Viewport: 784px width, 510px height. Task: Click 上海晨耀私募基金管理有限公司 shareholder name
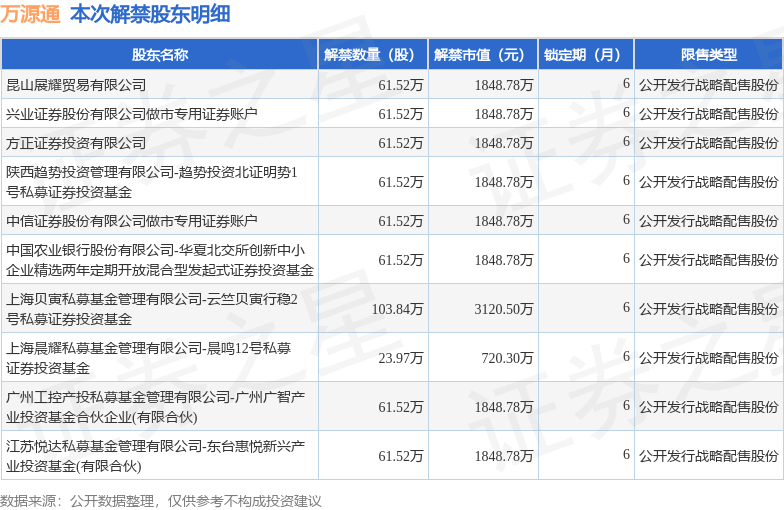148,358
